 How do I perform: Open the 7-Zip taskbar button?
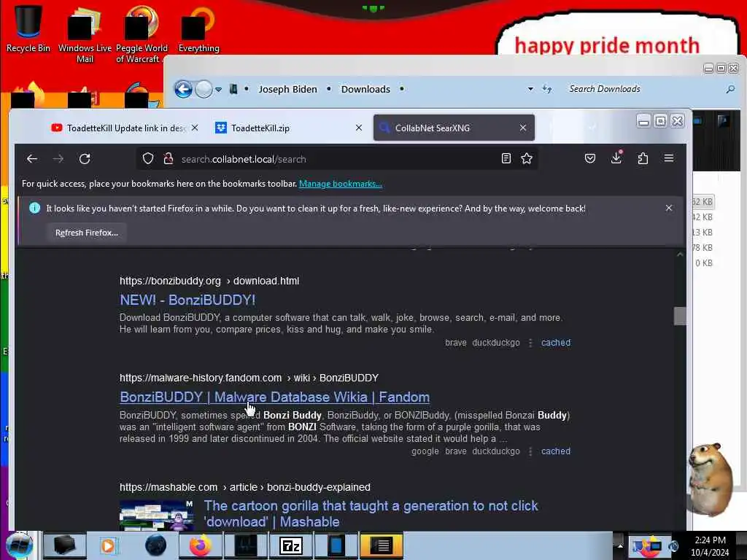point(290,545)
